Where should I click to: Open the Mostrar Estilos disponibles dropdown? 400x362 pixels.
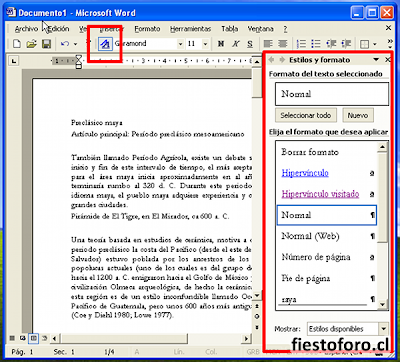click(x=383, y=329)
